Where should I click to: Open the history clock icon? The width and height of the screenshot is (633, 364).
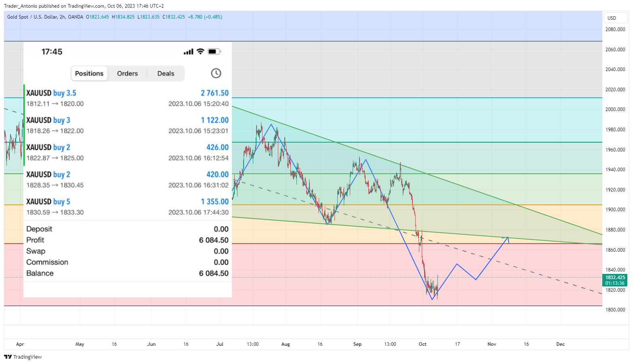[216, 73]
